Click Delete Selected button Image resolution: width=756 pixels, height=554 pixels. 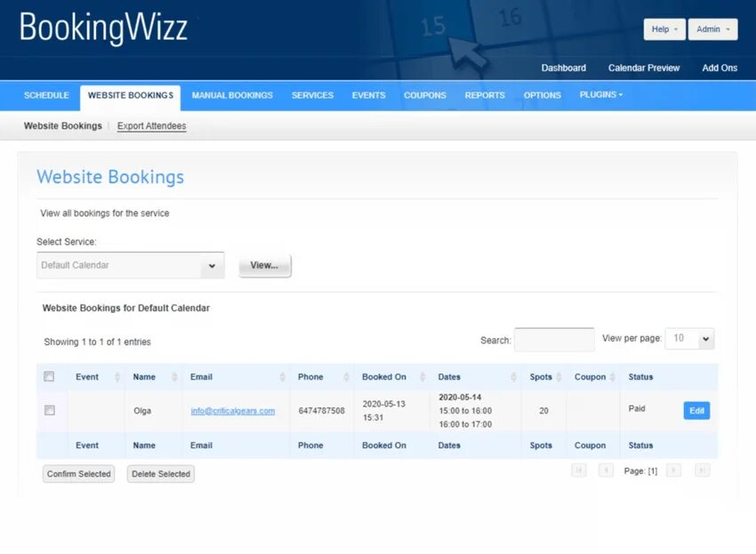pyautogui.click(x=161, y=474)
